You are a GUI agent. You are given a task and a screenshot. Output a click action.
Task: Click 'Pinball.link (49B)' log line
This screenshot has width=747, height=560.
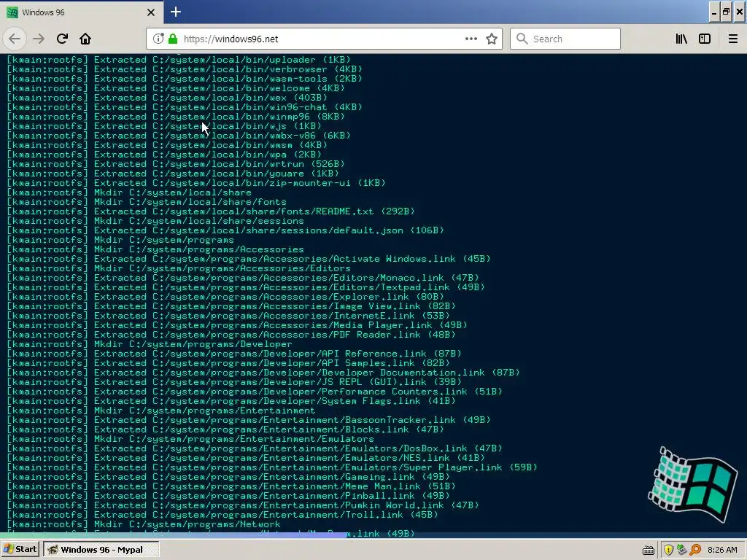click(x=228, y=496)
